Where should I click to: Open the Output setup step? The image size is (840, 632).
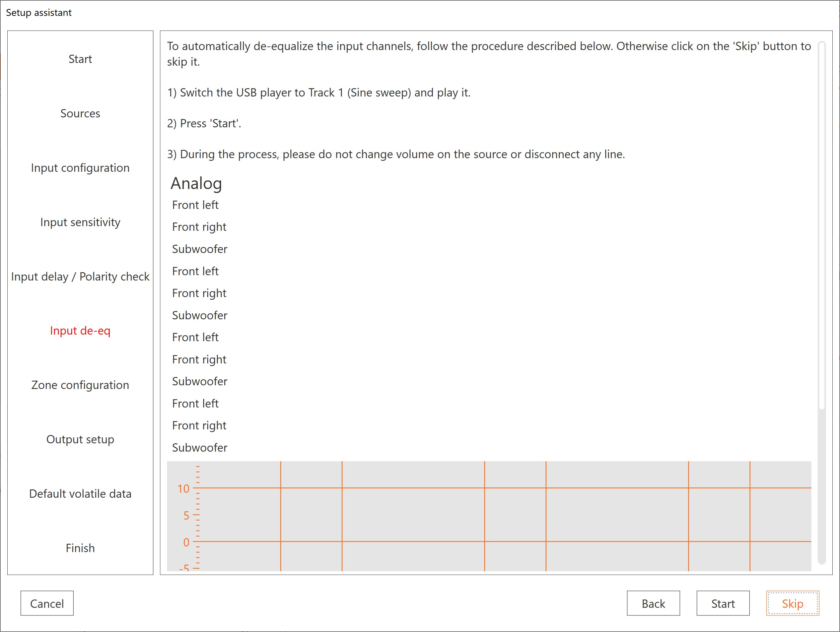pos(80,439)
